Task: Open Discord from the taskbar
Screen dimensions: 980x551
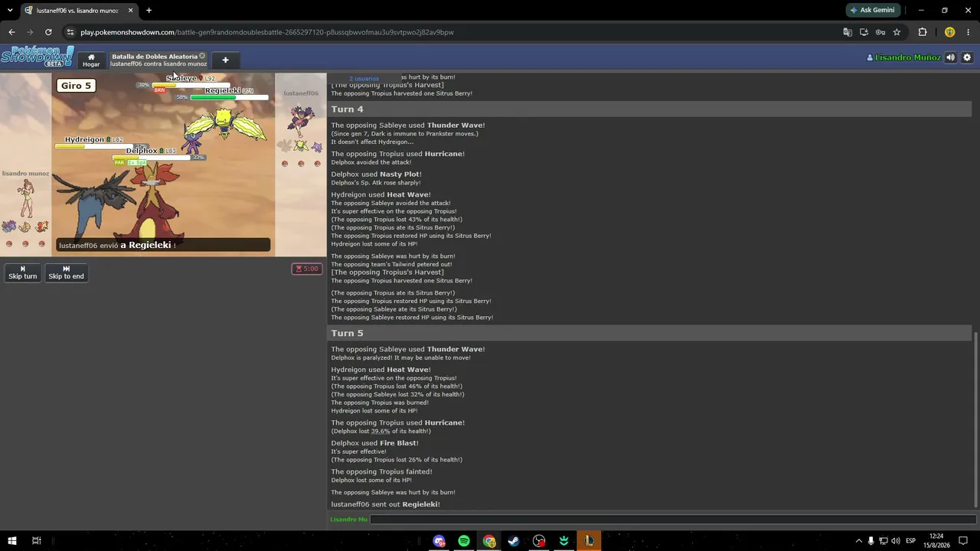Action: click(439, 541)
